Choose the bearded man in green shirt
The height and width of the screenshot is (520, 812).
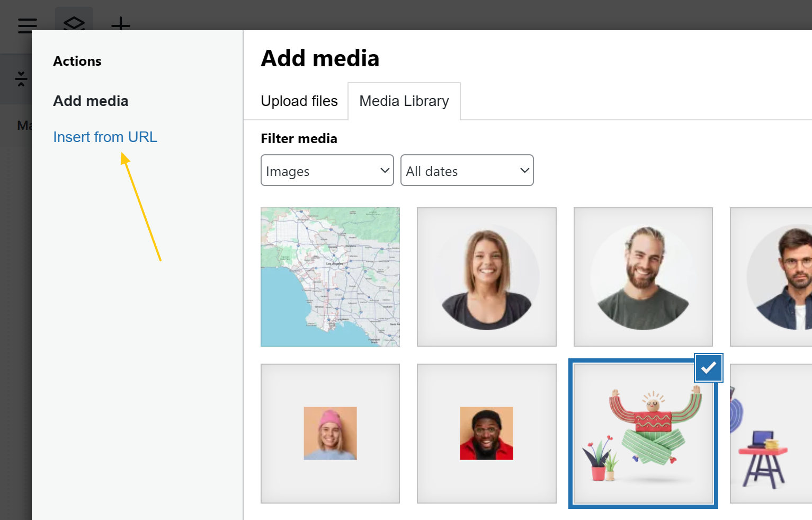pyautogui.click(x=643, y=277)
